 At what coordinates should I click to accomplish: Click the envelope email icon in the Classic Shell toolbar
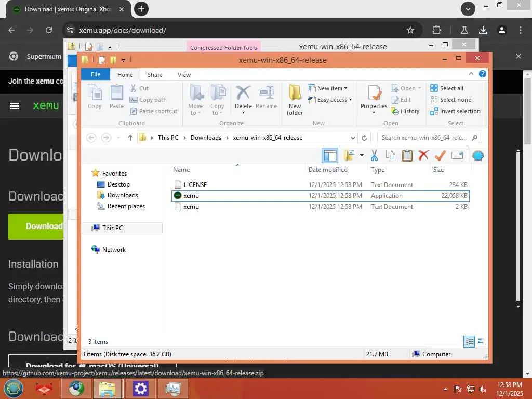click(x=457, y=155)
